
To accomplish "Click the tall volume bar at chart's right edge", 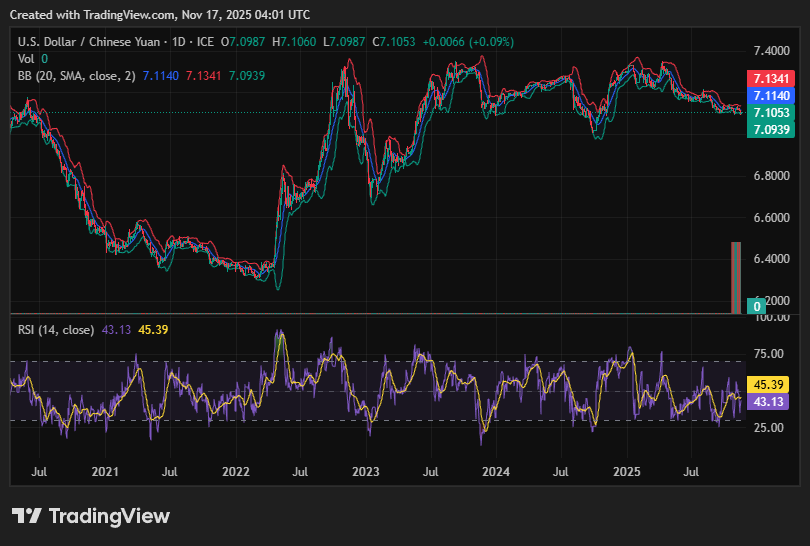I will pos(736,277).
